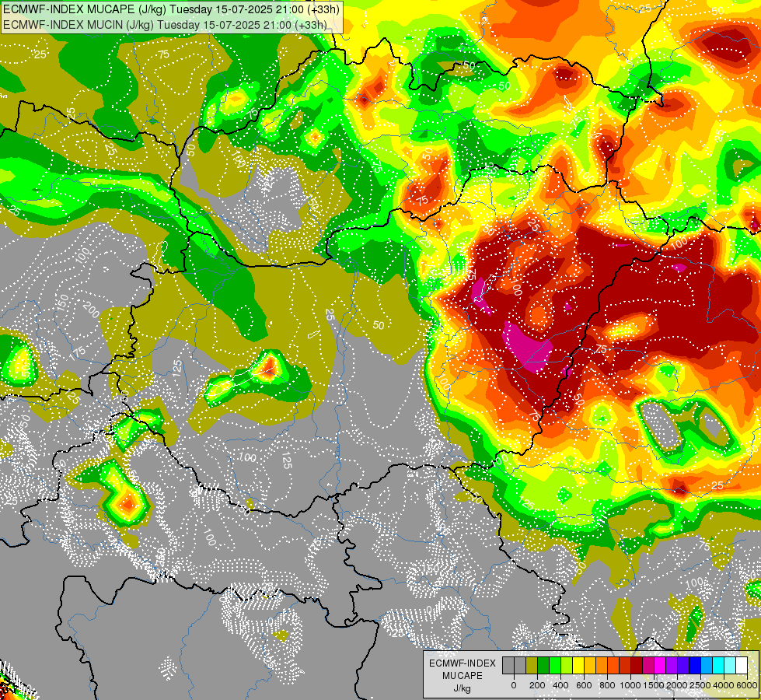Click the MUCIN title line at top

tap(165, 25)
